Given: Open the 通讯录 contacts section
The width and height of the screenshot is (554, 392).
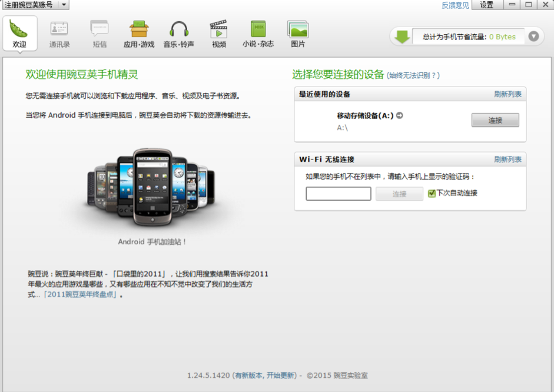Looking at the screenshot, I should click(x=59, y=34).
